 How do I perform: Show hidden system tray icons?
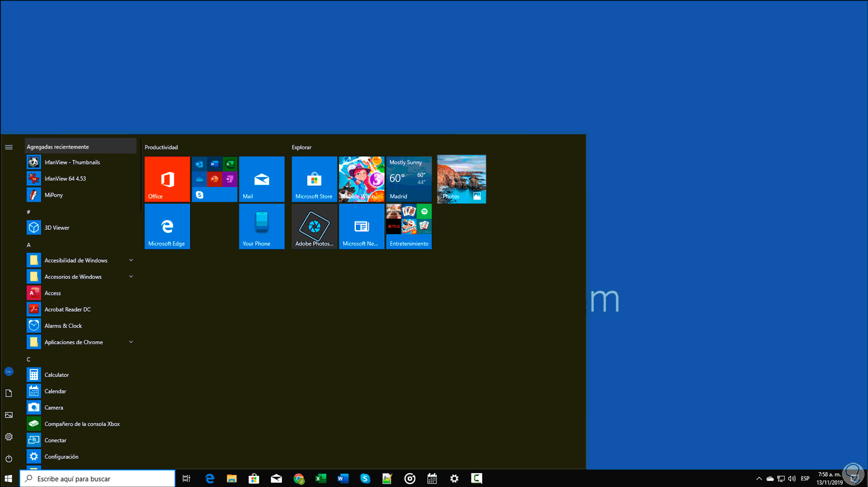[759, 478]
